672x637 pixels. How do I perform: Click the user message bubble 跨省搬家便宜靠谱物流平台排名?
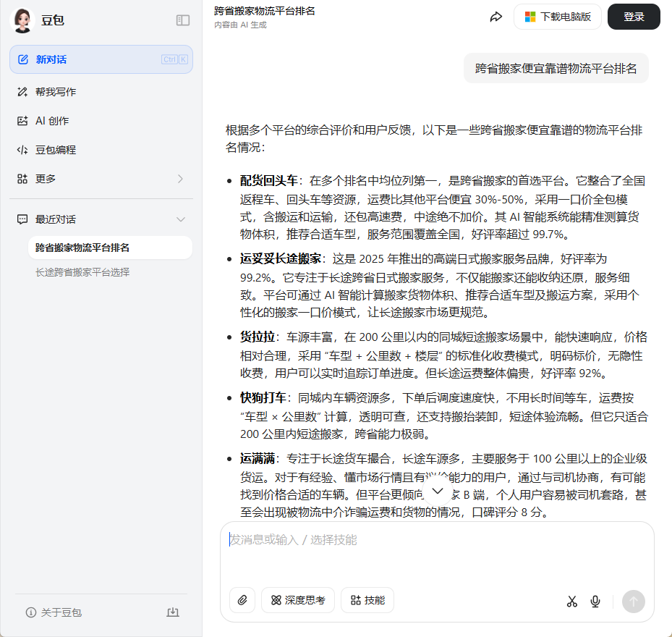(556, 68)
